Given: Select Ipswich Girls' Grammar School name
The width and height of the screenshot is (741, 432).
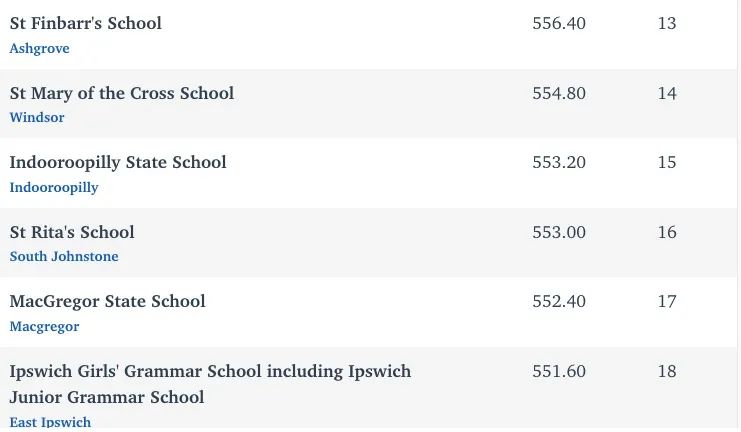Looking at the screenshot, I should tap(210, 384).
